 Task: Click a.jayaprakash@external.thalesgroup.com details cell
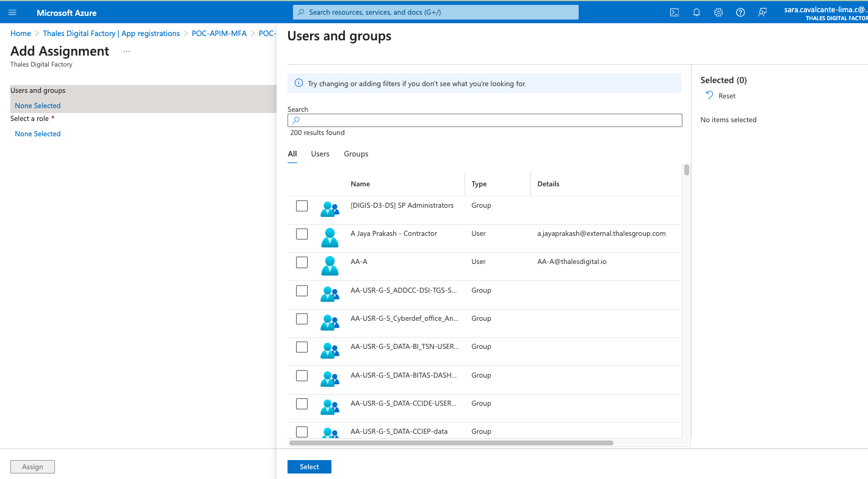601,233
